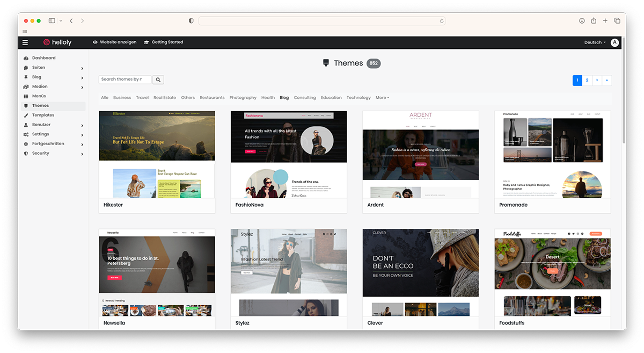
Task: Open the Deutsch language dropdown
Action: (x=595, y=42)
